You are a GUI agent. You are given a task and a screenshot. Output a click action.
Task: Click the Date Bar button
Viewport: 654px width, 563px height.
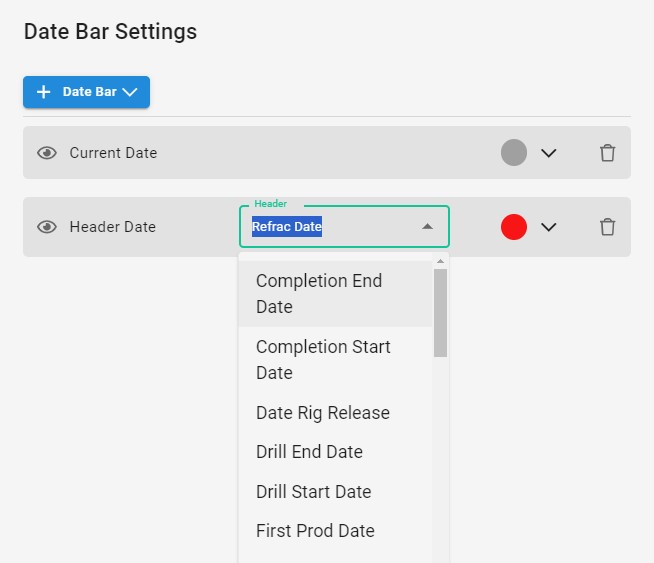pos(86,92)
